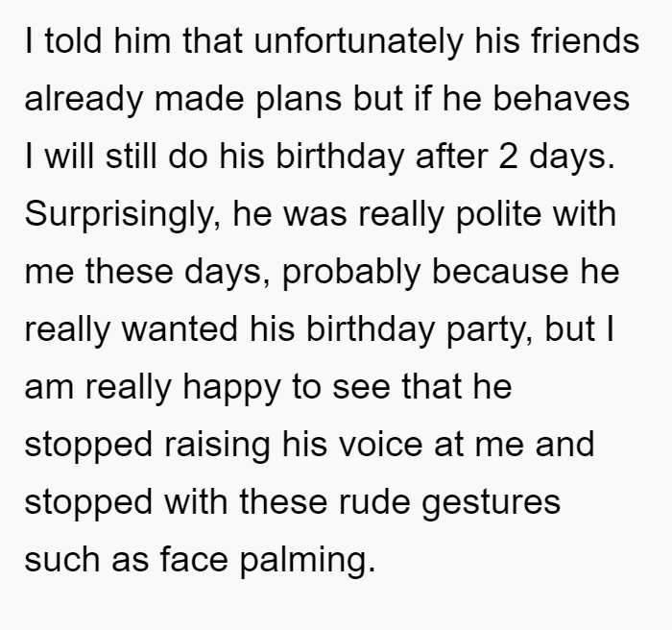Viewport: 672px width, 630px height.
Task: Click the word "because" in the paragraph
Action: pyautogui.click(x=500, y=272)
